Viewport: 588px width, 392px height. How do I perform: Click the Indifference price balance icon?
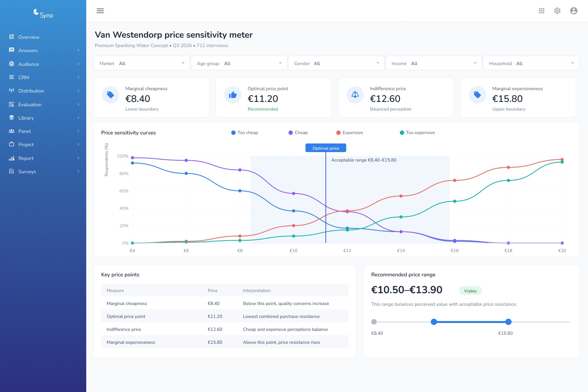[x=355, y=95]
